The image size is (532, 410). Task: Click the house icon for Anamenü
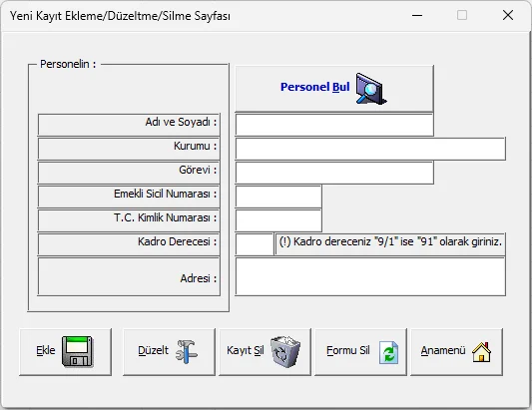481,352
